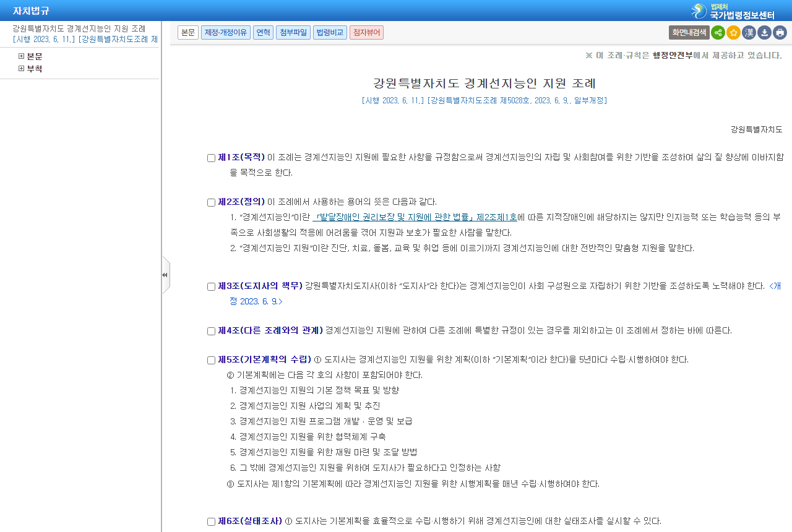Open the 연혁 tab
Viewport: 792px width, 532px height.
pos(264,33)
